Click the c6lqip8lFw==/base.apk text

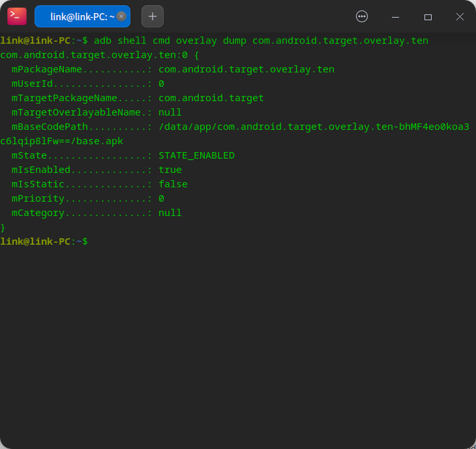[x=62, y=141]
